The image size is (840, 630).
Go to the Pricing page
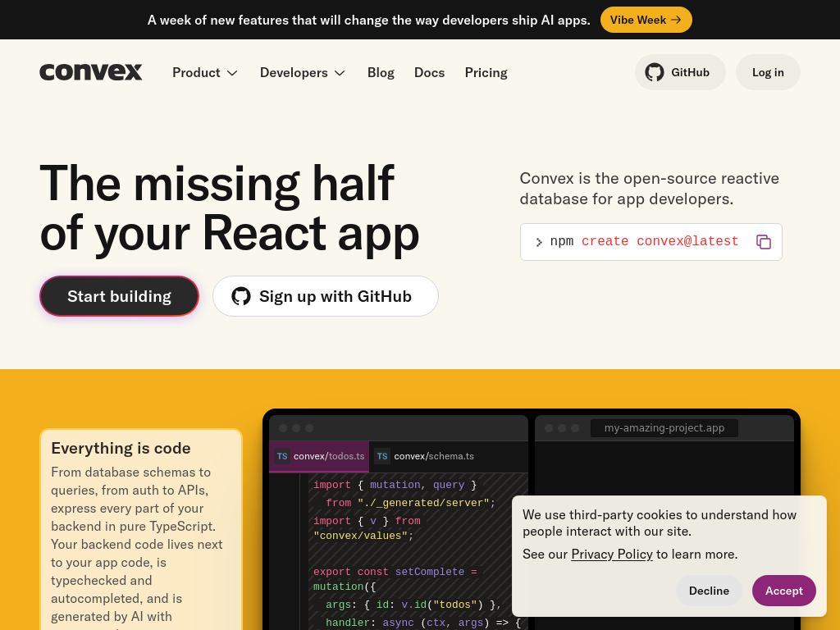click(486, 72)
